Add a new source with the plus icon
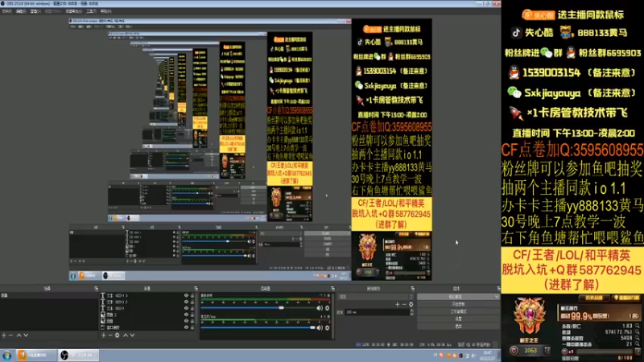The image size is (644, 362). click(104, 335)
